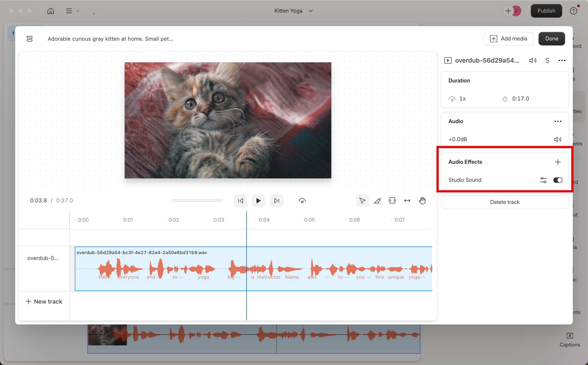Select the arrow pointer tool
588x365 pixels.
point(362,201)
